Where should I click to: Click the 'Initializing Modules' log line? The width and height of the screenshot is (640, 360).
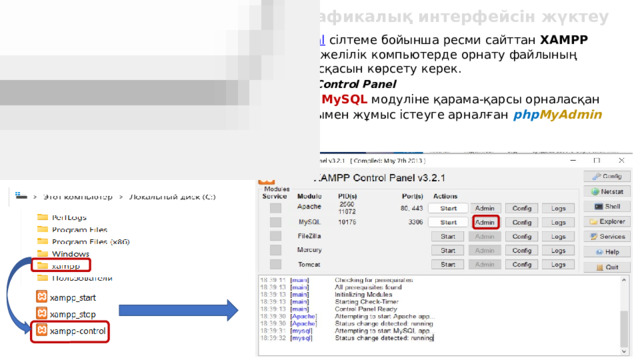click(363, 294)
